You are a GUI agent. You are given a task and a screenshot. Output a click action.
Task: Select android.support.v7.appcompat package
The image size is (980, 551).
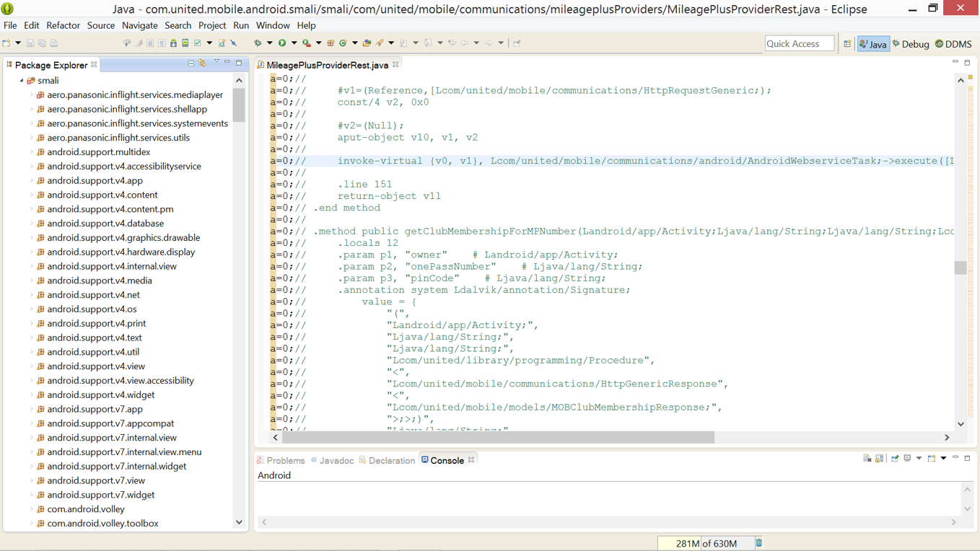point(110,423)
